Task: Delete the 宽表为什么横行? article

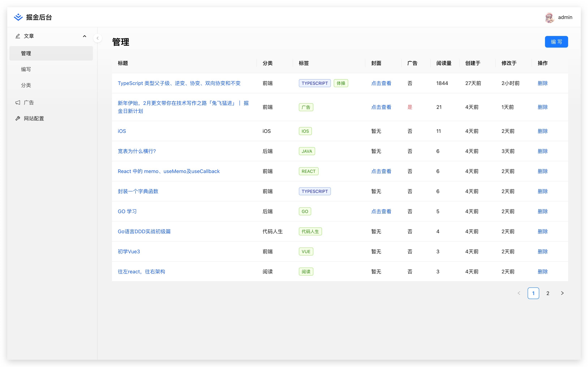Action: click(x=543, y=151)
